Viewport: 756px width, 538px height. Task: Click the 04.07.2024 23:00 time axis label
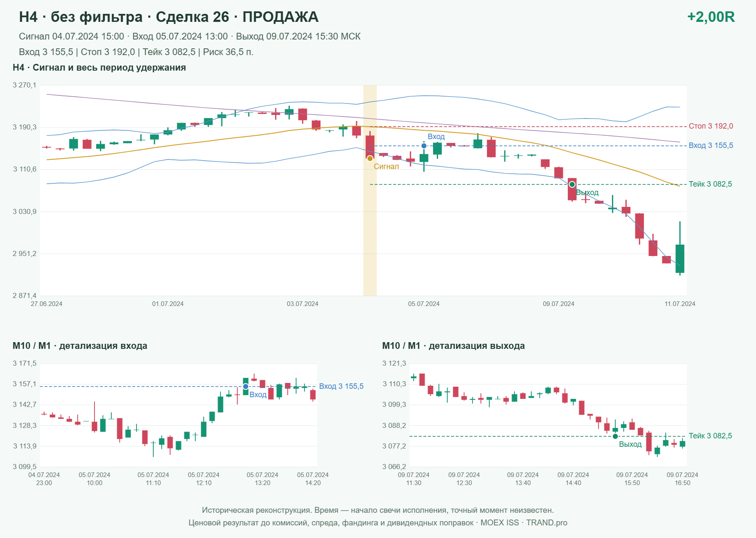pyautogui.click(x=44, y=479)
